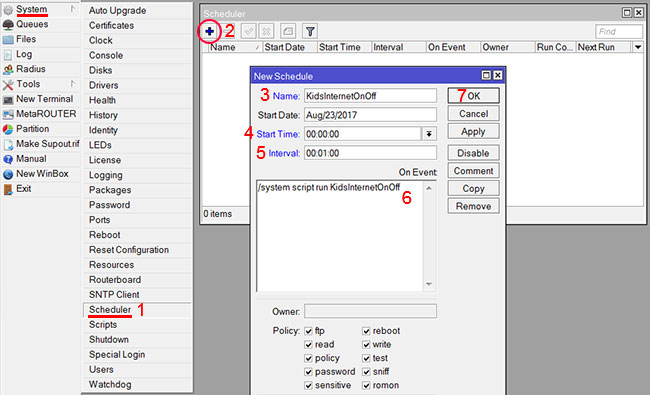Click the System gear icon in sidebar

click(x=8, y=10)
